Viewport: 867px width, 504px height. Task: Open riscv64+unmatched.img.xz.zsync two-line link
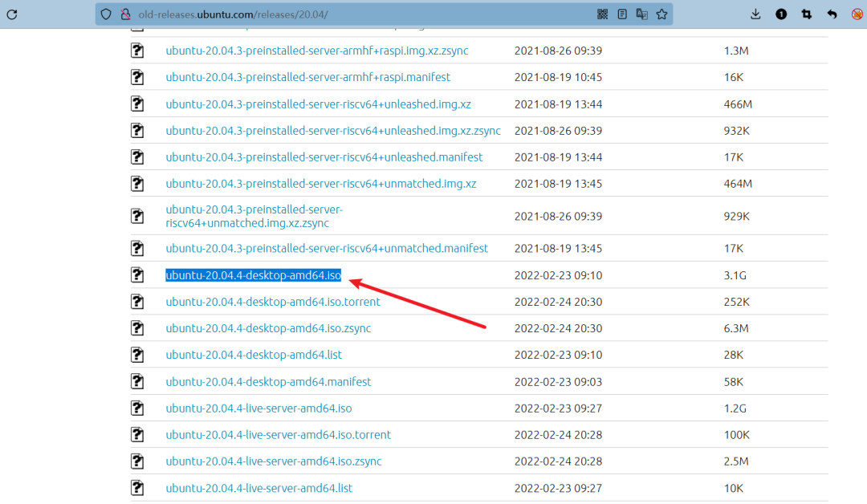(254, 216)
